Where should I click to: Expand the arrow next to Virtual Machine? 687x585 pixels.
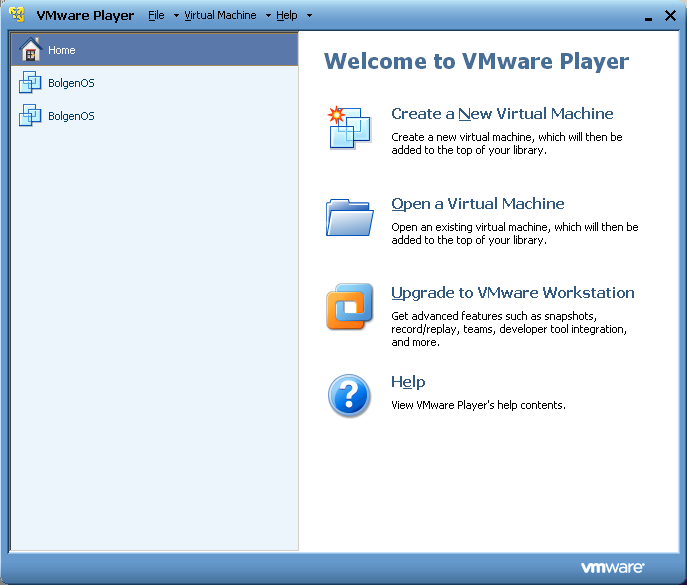click(x=268, y=16)
